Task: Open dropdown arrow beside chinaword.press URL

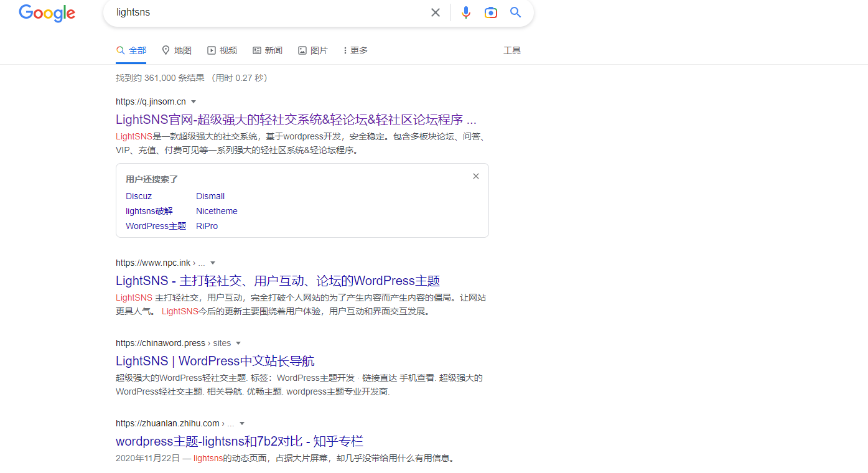Action: click(238, 343)
